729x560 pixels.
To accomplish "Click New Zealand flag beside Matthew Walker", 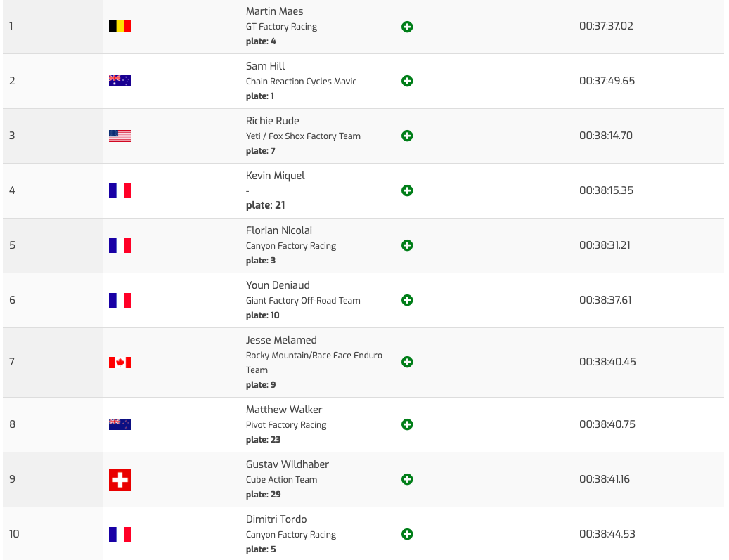I will tap(120, 424).
